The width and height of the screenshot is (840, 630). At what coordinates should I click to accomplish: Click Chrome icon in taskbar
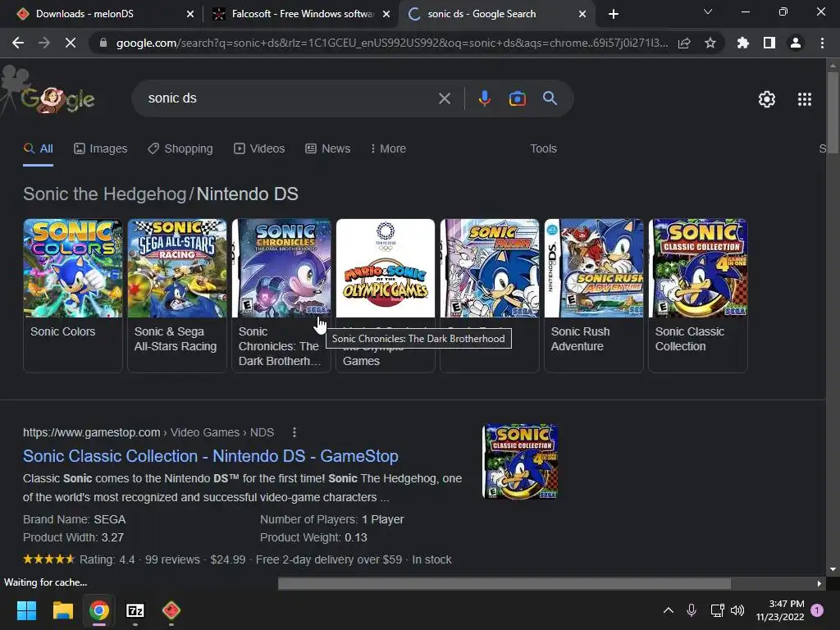[x=99, y=610]
